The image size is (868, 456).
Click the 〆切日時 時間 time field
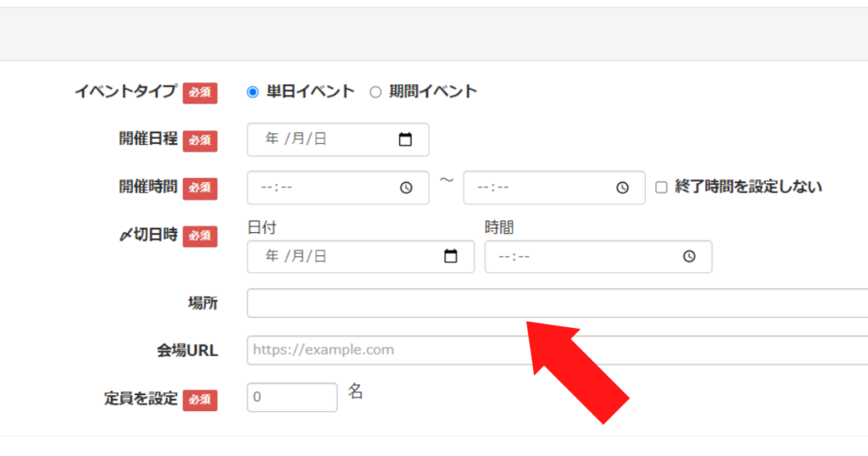tap(598, 256)
